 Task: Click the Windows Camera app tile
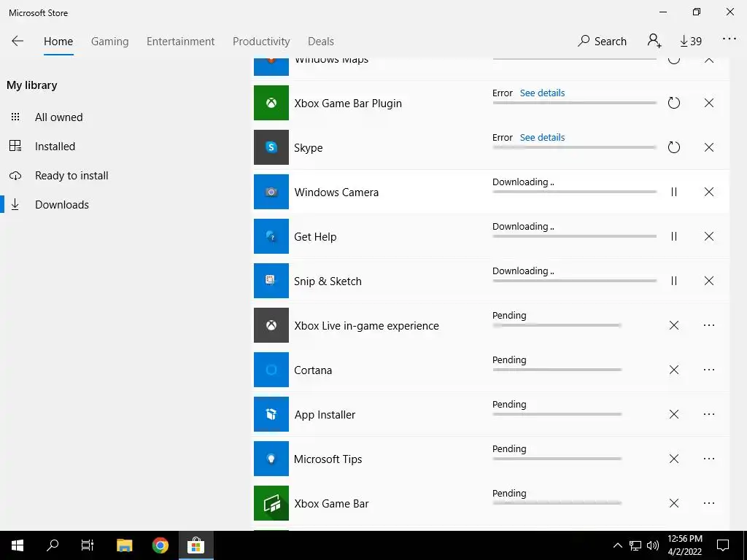click(271, 192)
